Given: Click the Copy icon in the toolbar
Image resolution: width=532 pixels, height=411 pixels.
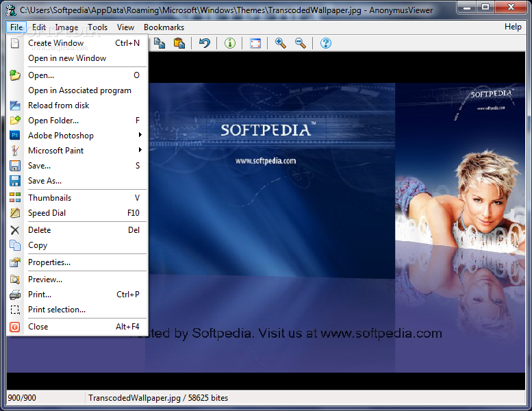Looking at the screenshot, I should coord(160,43).
